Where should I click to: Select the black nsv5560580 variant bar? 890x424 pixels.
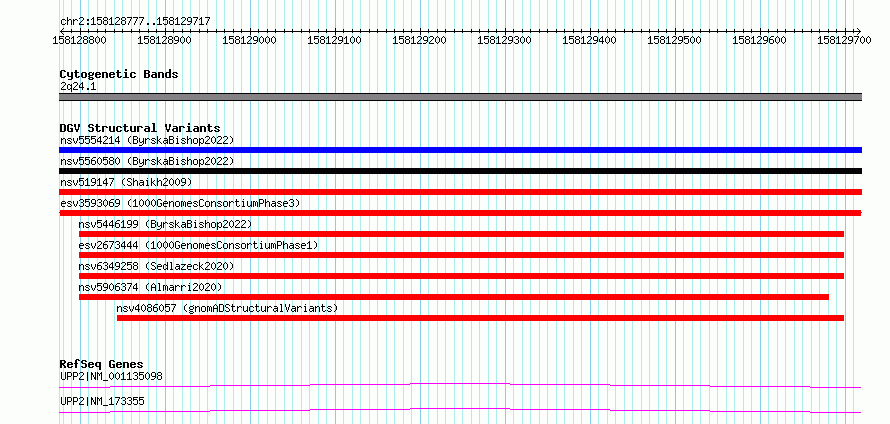[460, 171]
